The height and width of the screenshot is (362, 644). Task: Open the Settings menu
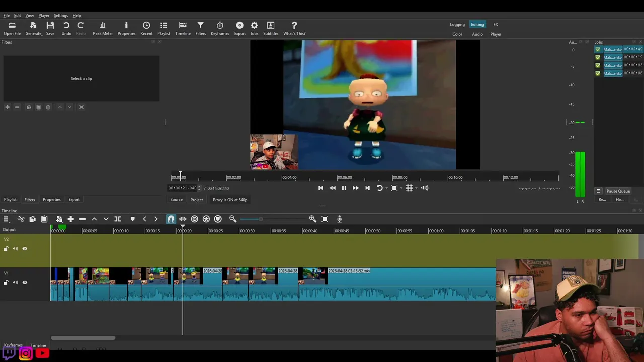60,15
